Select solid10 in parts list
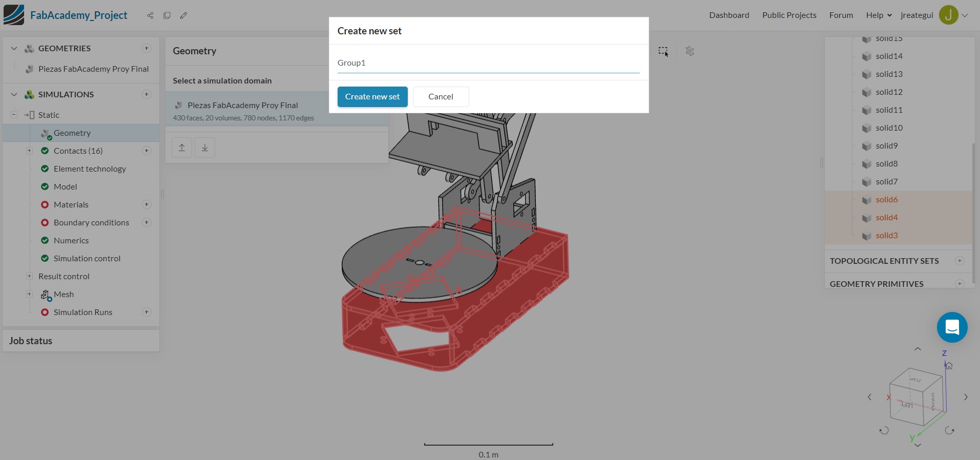 click(x=889, y=128)
